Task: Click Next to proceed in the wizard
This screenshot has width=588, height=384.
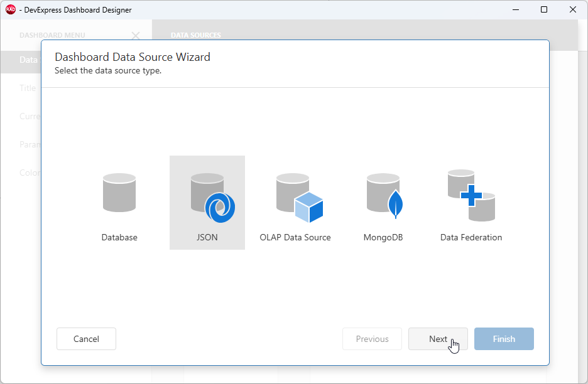Action: (438, 339)
